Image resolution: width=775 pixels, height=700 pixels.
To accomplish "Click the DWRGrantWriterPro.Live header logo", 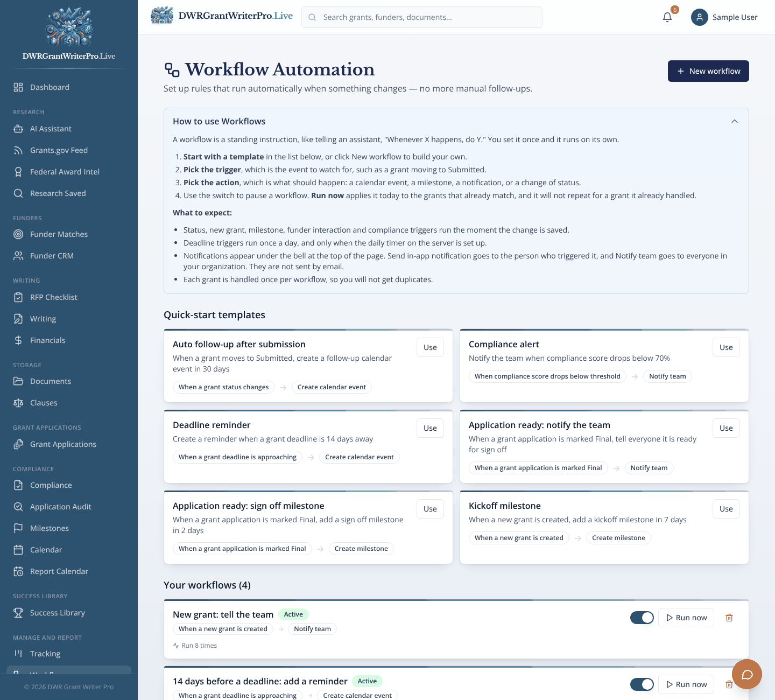I will 222,16.
